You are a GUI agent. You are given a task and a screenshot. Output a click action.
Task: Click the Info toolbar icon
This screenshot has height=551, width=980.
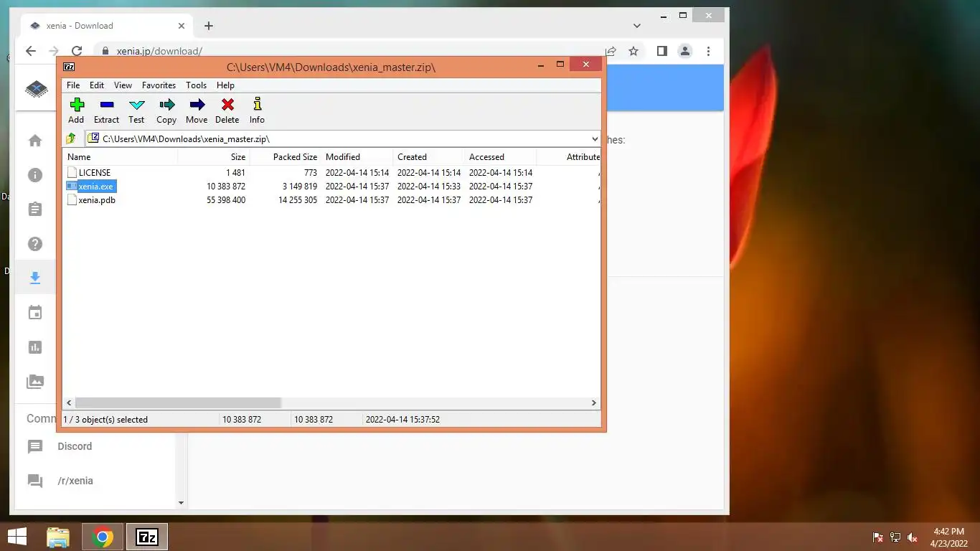pyautogui.click(x=257, y=105)
